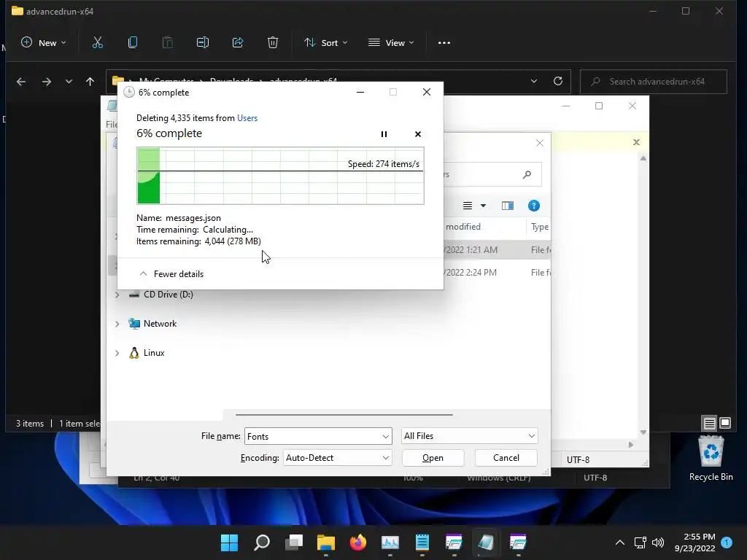This screenshot has height=560, width=747.
Task: Click the Cut scissors icon in Explorer toolbar
Action: 97,42
